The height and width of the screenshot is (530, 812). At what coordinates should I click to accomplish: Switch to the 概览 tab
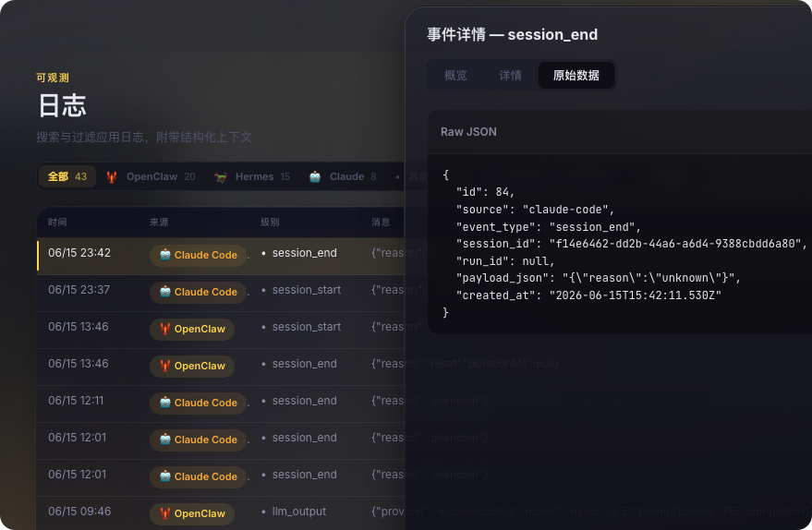coord(455,76)
